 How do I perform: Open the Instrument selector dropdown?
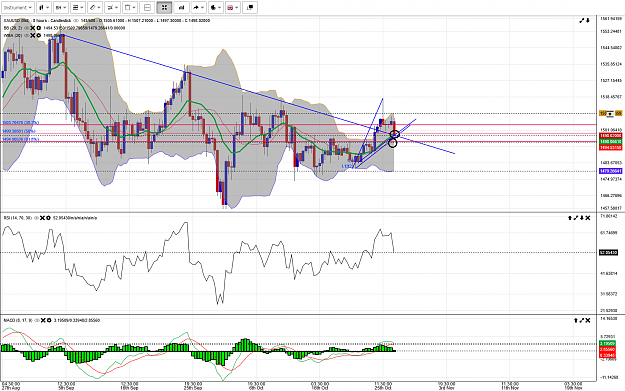tap(18, 7)
